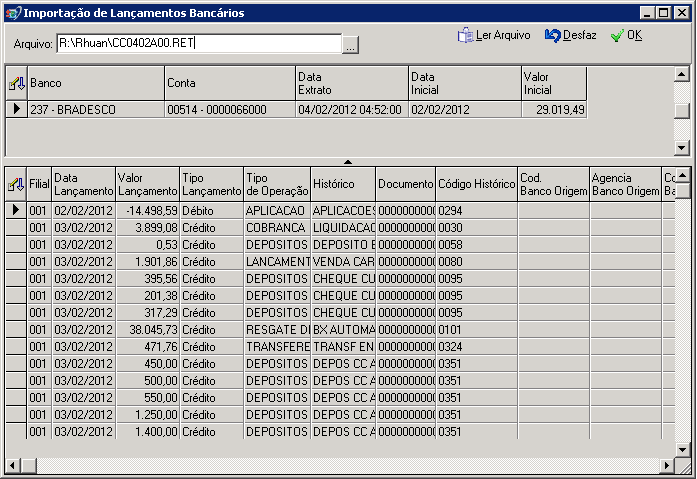The image size is (697, 479).
Task: Click the Cod. Banco Origem column header
Action: (x=553, y=184)
